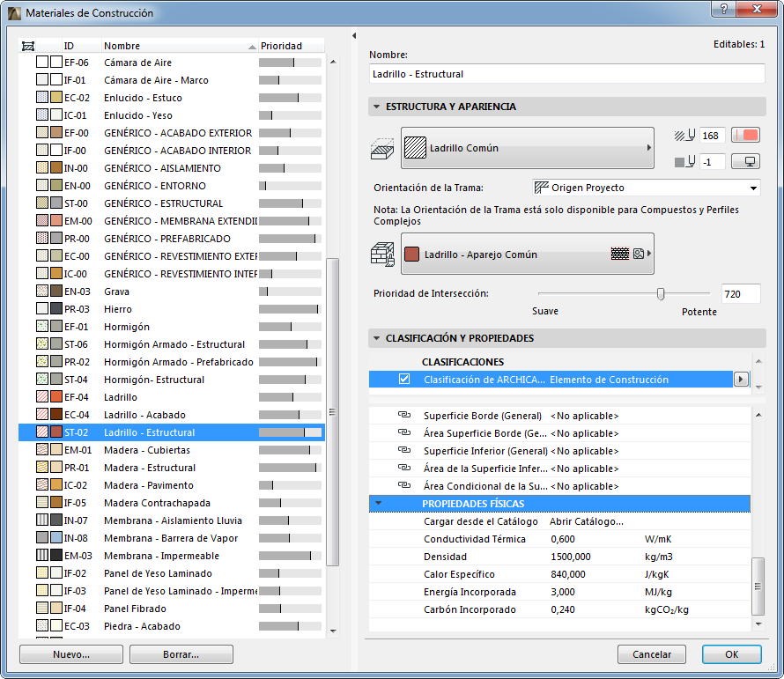The width and height of the screenshot is (784, 679).
Task: Click the texture preview icon in surface button
Action: tap(639, 254)
